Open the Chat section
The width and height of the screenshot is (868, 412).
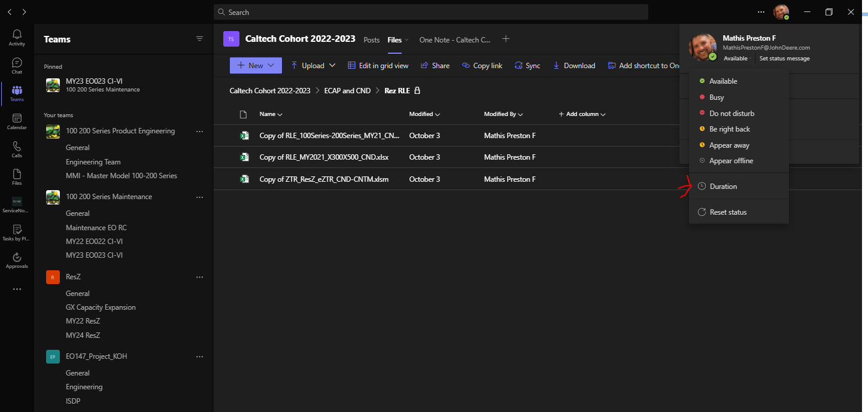[17, 66]
